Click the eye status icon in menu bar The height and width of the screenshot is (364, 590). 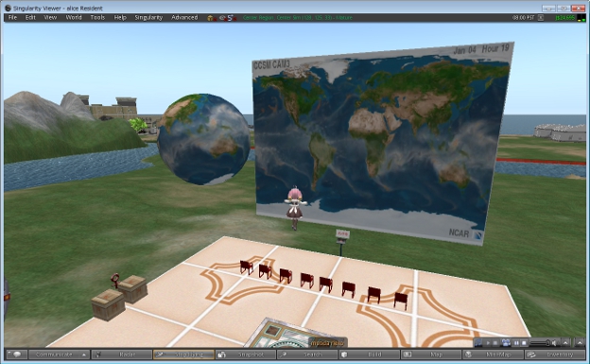click(x=222, y=18)
